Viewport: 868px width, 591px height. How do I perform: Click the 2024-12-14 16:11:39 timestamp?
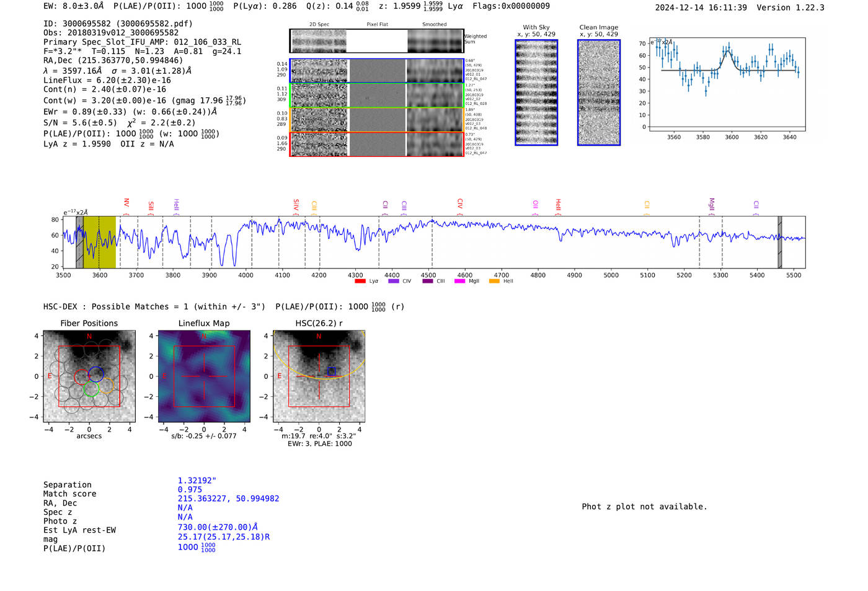coord(701,8)
